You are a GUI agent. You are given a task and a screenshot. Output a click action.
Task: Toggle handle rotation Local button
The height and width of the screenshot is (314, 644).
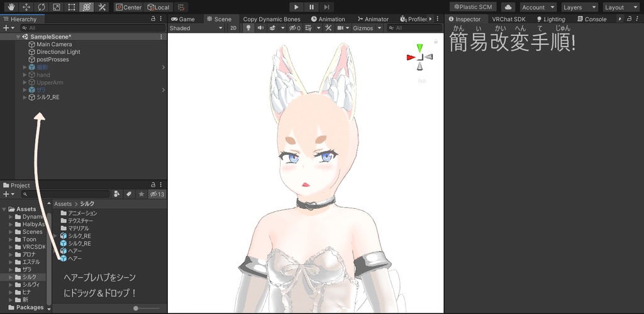click(x=158, y=7)
